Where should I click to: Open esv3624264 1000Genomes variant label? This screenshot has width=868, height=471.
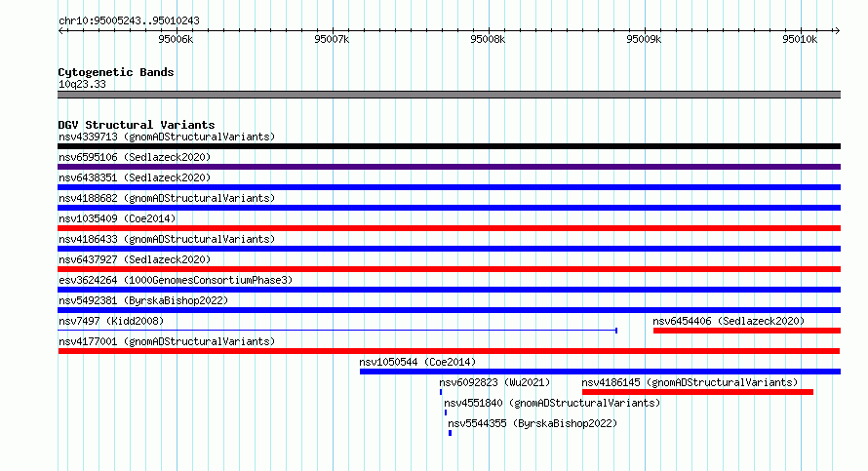point(176,280)
